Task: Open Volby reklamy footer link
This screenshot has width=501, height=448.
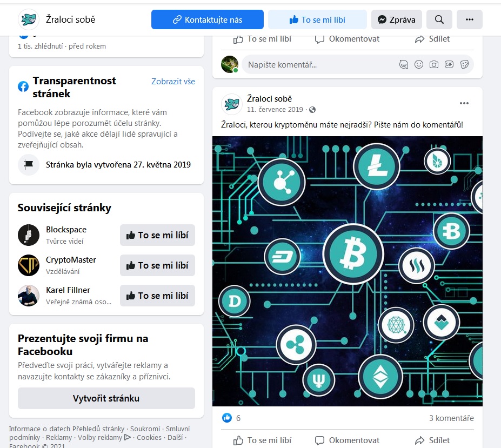Action: click(104, 437)
